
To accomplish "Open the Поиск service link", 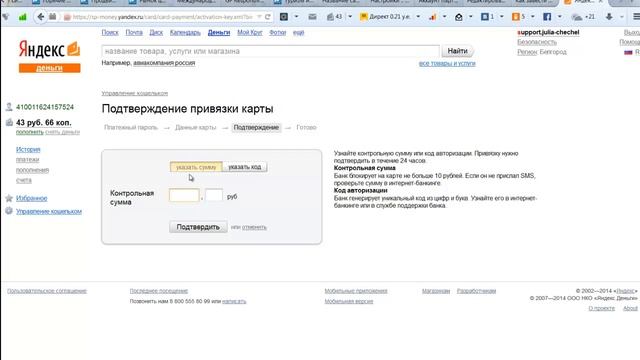I will pos(110,33).
